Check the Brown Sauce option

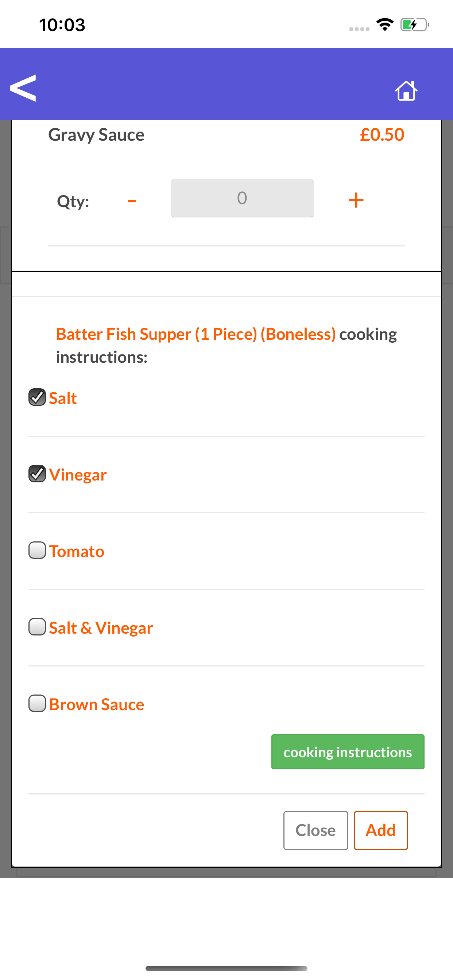[37, 703]
